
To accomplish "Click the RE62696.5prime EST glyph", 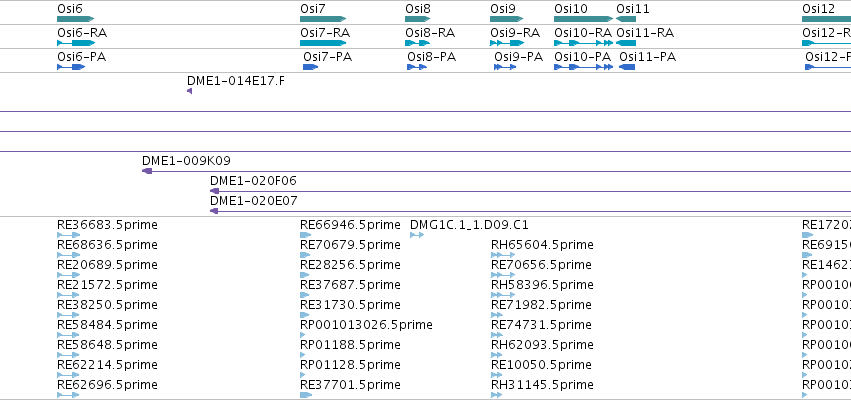I will (x=68, y=395).
